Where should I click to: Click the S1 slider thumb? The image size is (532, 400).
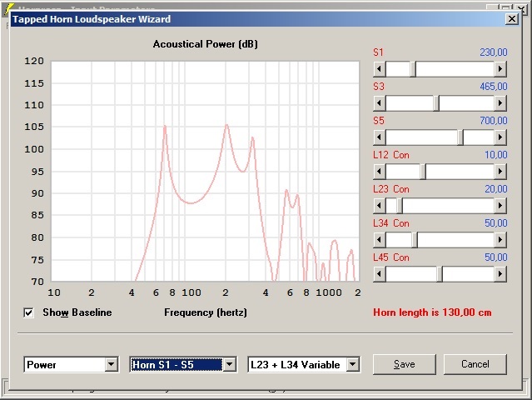(413, 69)
